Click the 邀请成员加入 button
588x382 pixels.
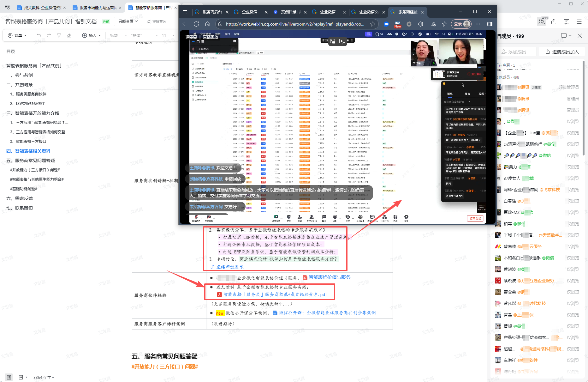[x=562, y=52]
